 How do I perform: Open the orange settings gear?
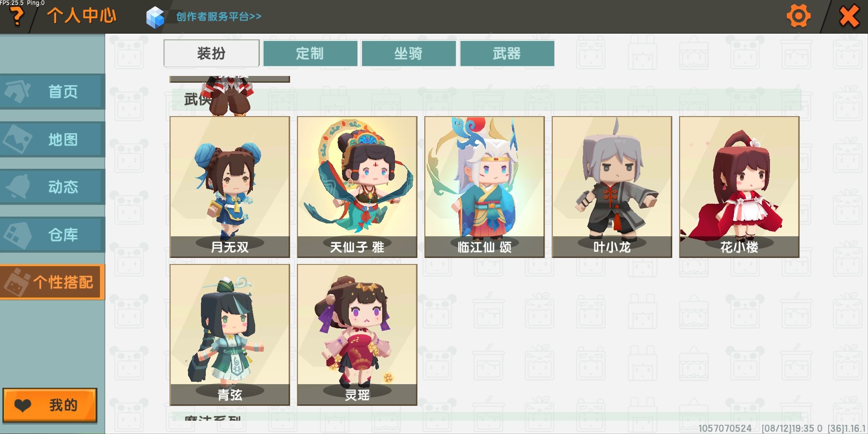pyautogui.click(x=798, y=16)
